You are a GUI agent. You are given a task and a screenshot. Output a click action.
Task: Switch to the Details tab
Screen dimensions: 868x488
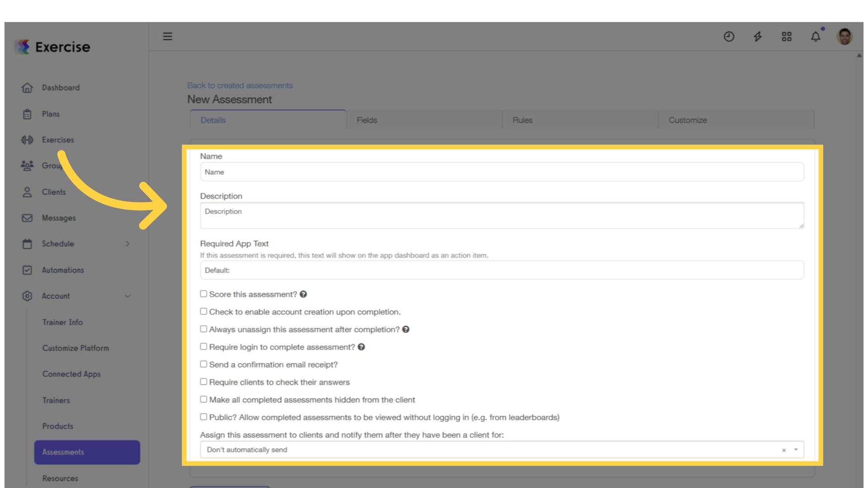click(268, 120)
